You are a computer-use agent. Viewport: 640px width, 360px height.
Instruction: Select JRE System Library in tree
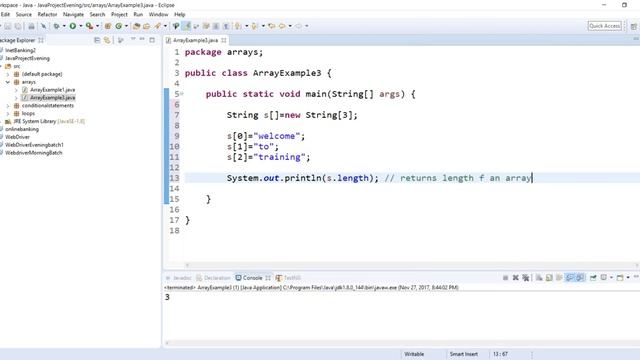(45, 121)
